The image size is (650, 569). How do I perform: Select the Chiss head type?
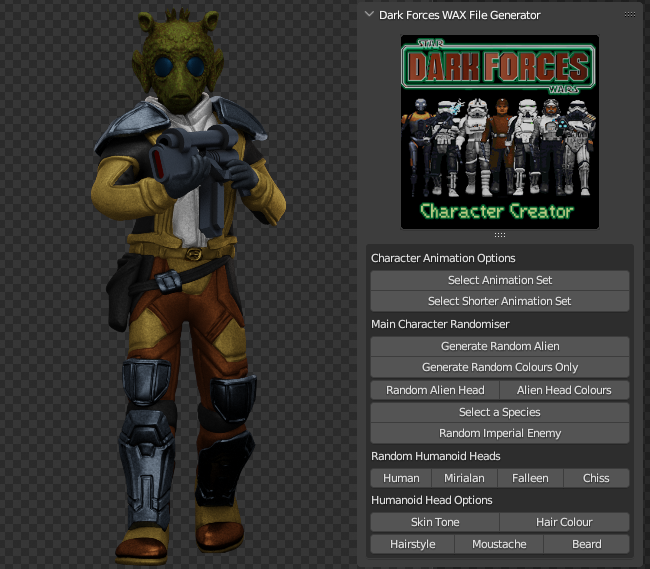596,478
